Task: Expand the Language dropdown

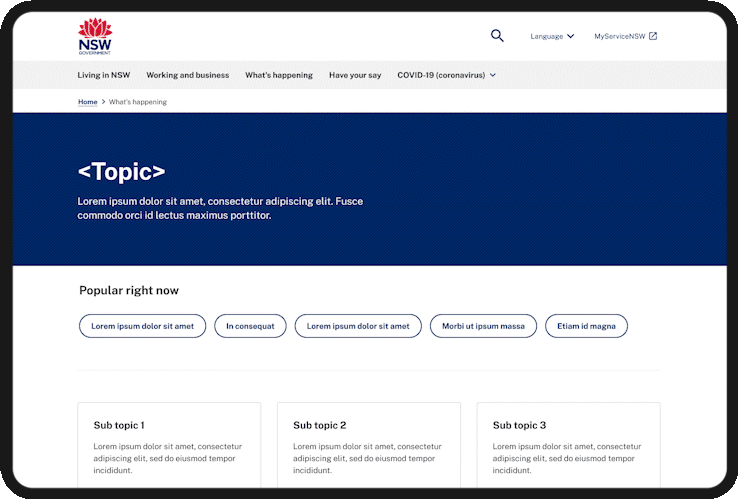Action: pyautogui.click(x=552, y=36)
